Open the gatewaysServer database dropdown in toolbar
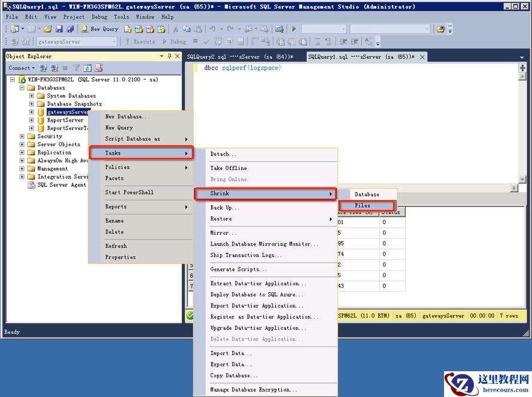Image resolution: width=532 pixels, height=397 pixels. tap(114, 42)
